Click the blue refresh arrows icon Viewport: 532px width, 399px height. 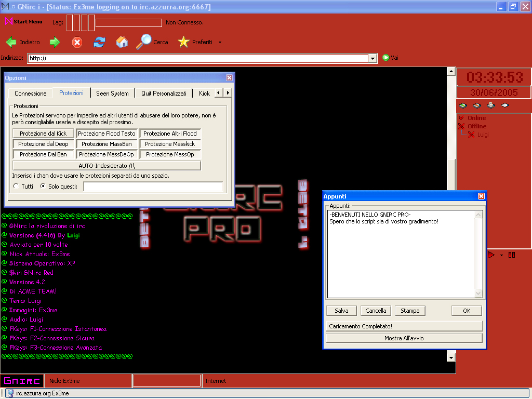click(99, 42)
